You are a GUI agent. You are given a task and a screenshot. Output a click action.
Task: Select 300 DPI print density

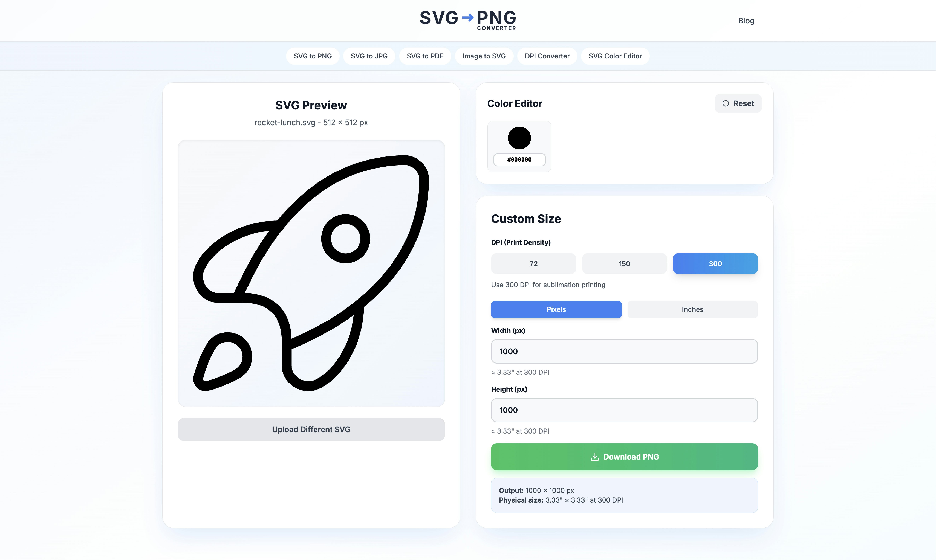715,263
